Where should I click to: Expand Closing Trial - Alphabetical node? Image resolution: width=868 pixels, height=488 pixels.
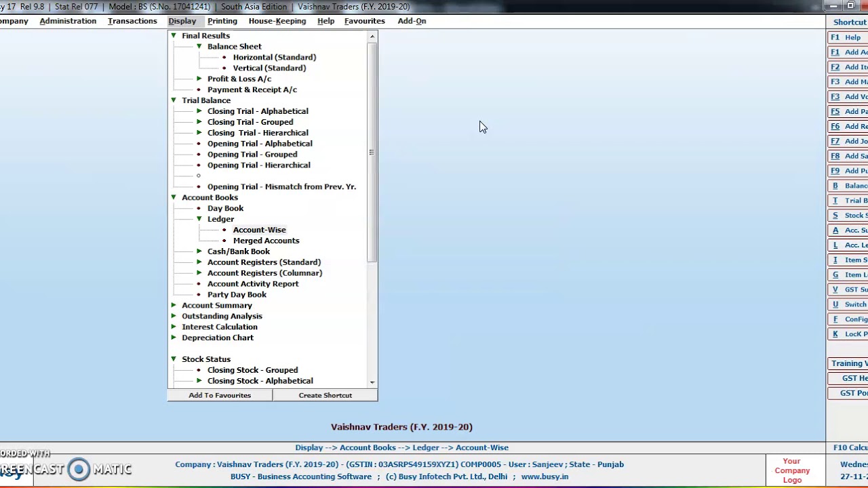pos(199,111)
